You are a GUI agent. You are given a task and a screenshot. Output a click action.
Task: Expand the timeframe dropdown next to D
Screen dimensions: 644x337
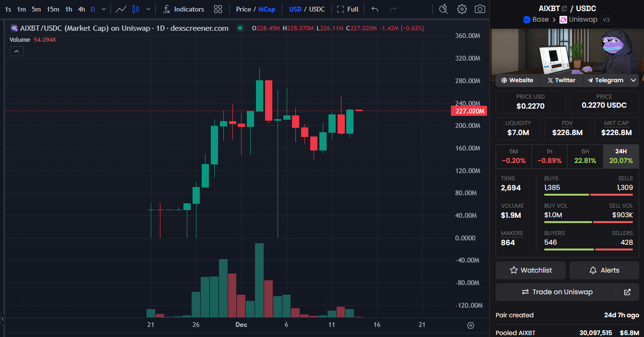pyautogui.click(x=104, y=9)
